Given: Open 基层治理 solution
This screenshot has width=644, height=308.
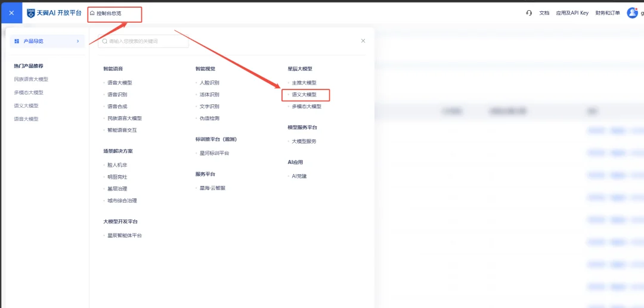Looking at the screenshot, I should click(117, 189).
